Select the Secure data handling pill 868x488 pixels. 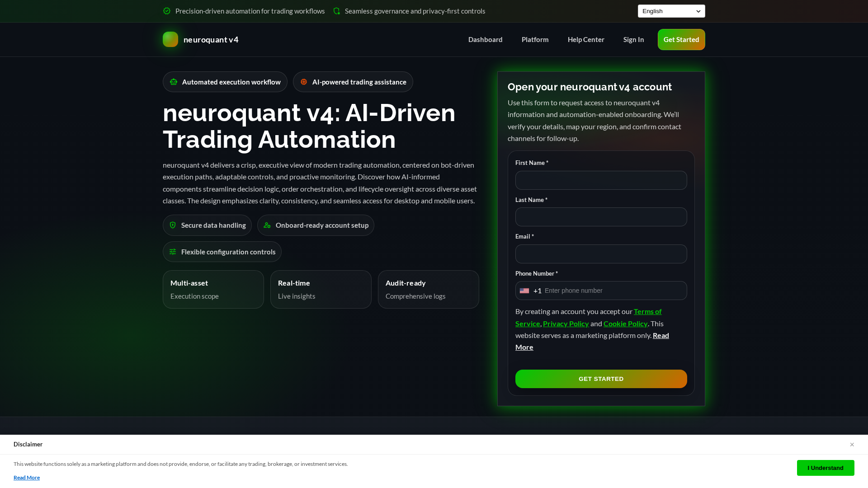pyautogui.click(x=207, y=225)
